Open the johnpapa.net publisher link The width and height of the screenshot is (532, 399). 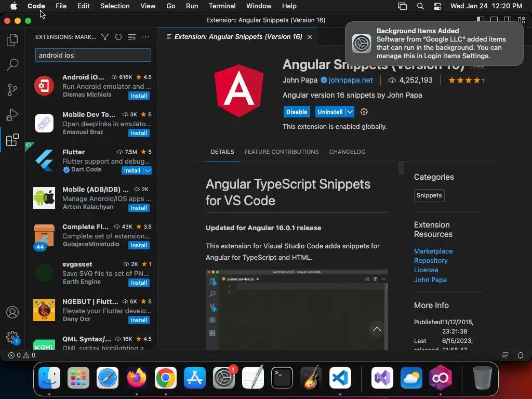(x=351, y=80)
